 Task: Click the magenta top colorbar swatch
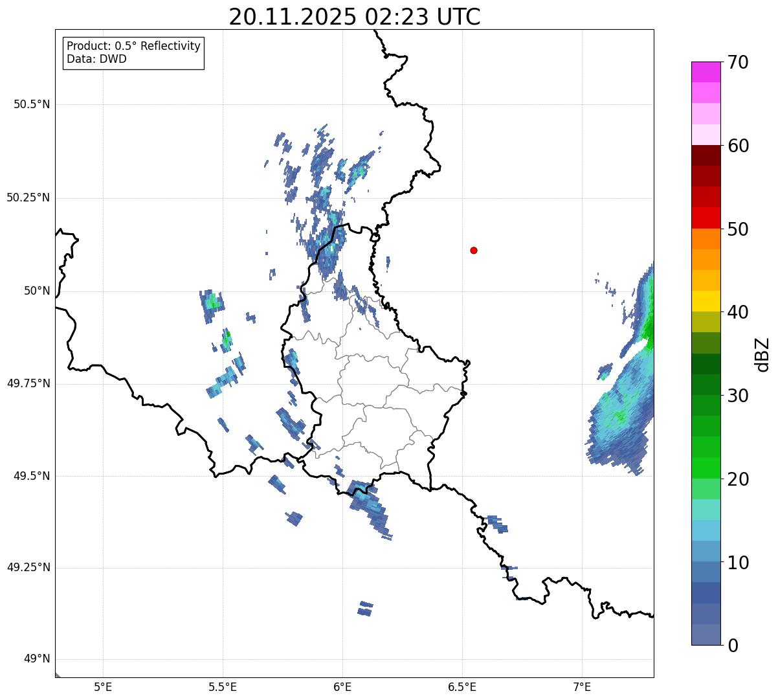coord(706,72)
